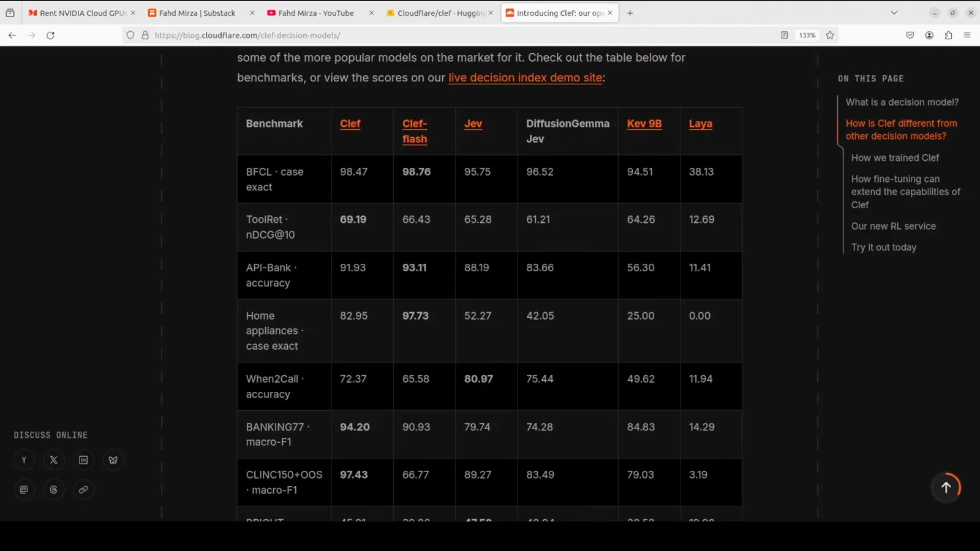Copy link icon under Discuss Online
Image resolution: width=980 pixels, height=551 pixels.
83,490
